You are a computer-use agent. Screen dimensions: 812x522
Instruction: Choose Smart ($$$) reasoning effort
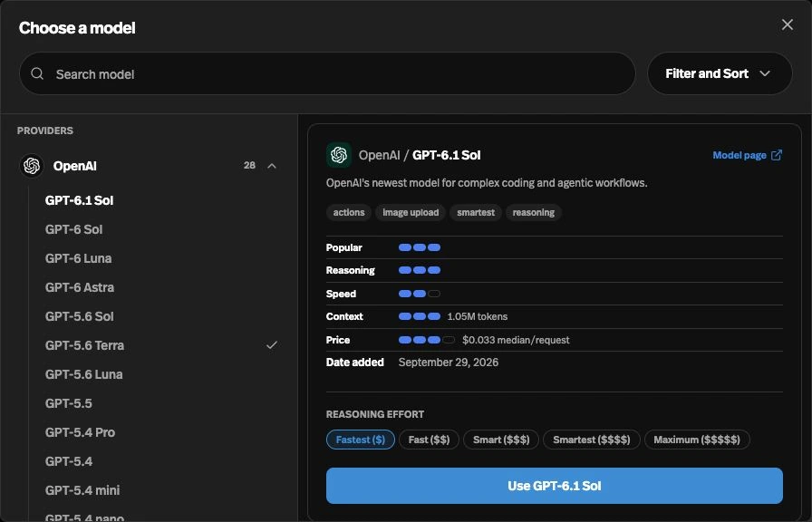pyautogui.click(x=501, y=440)
